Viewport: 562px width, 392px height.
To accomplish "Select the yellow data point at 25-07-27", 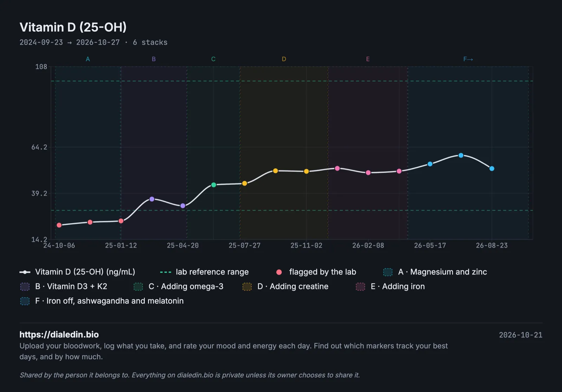I will (244, 183).
